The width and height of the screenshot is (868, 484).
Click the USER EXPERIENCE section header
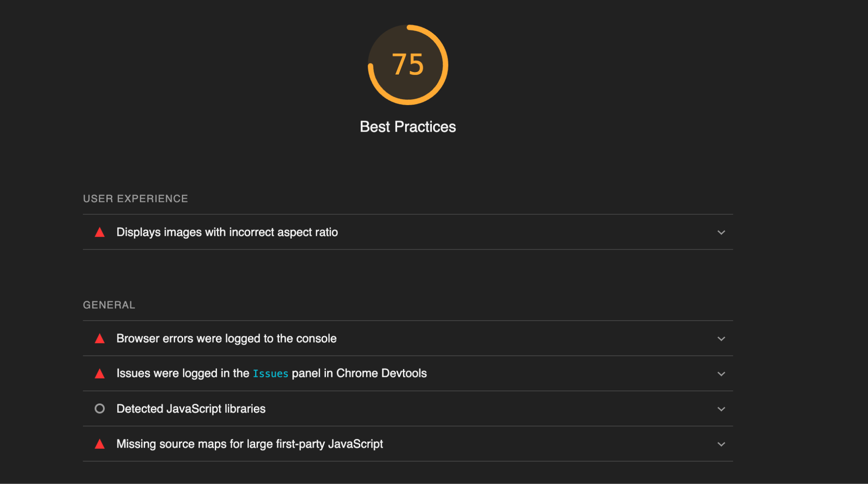click(136, 199)
